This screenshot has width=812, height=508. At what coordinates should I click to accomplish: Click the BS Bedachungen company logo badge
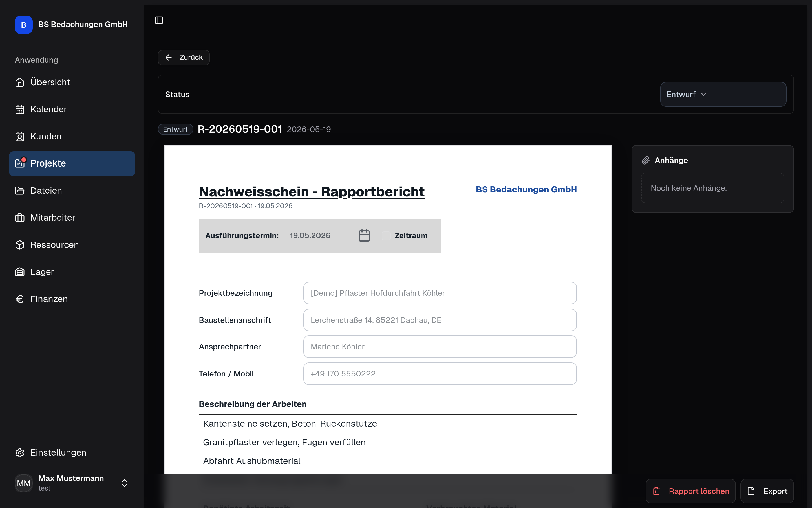[x=23, y=25]
